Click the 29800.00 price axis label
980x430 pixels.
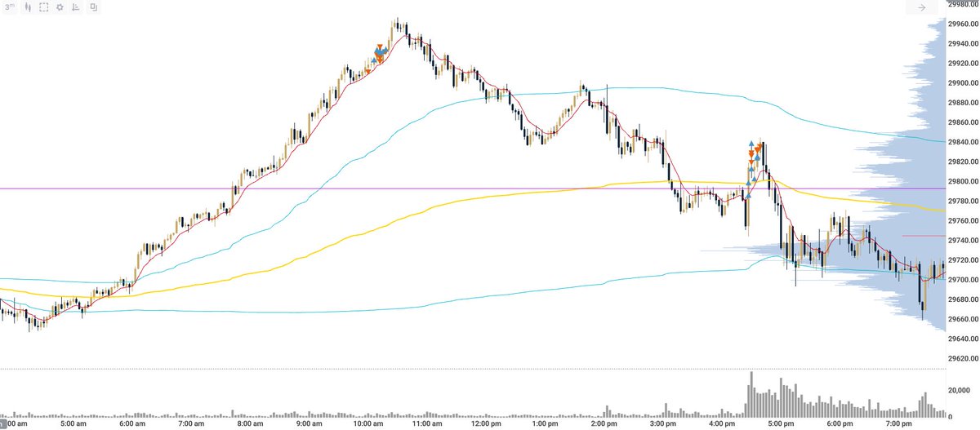[x=962, y=181]
